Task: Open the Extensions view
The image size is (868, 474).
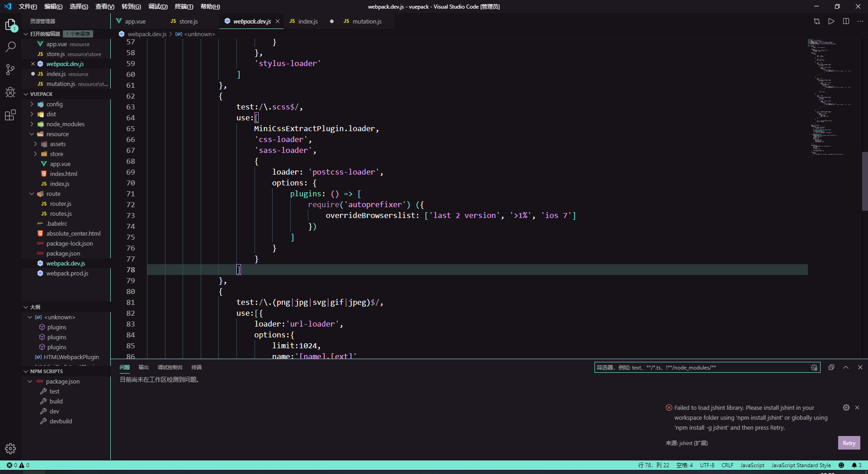Action: [10, 115]
